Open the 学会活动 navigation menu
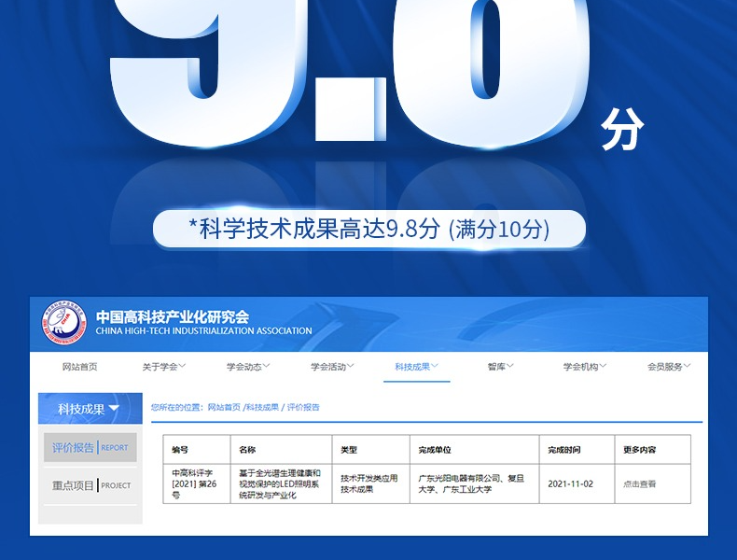This screenshot has height=560, width=737. coord(332,367)
